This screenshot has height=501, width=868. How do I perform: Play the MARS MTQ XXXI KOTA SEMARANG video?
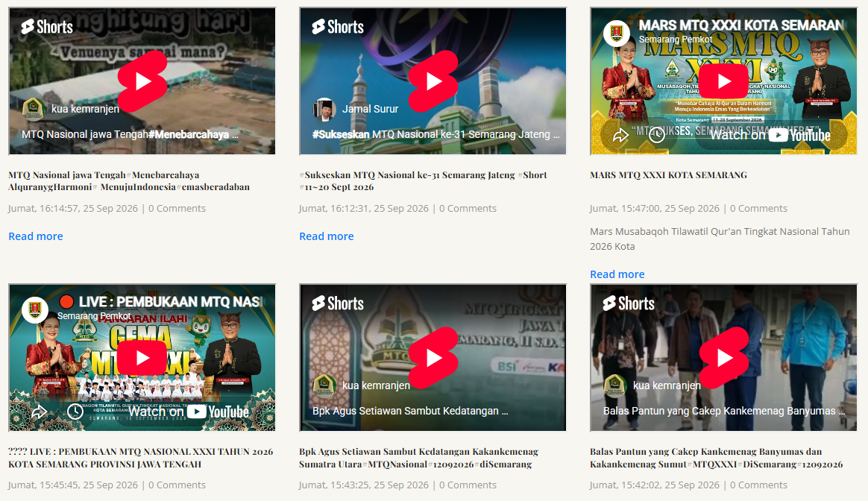[x=724, y=81]
